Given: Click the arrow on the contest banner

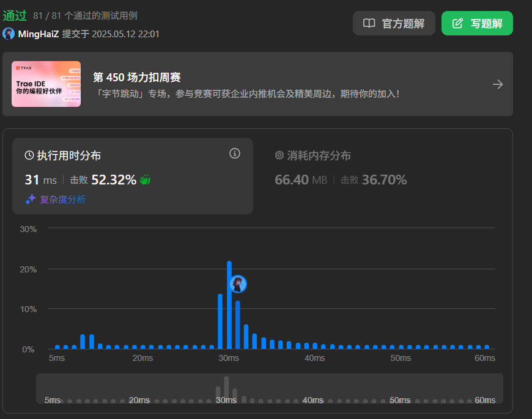Looking at the screenshot, I should pyautogui.click(x=498, y=84).
